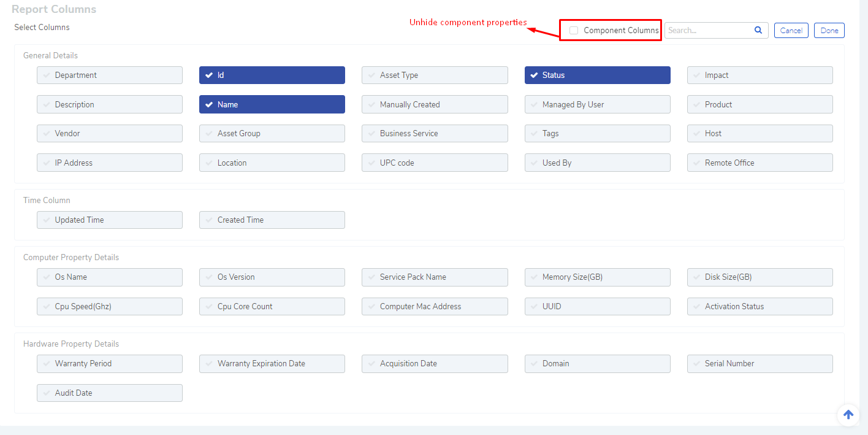Select the Created Time column

point(272,220)
